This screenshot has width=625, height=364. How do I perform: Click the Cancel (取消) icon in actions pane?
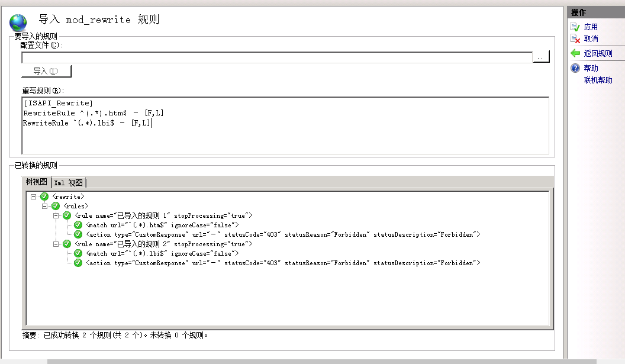[575, 38]
